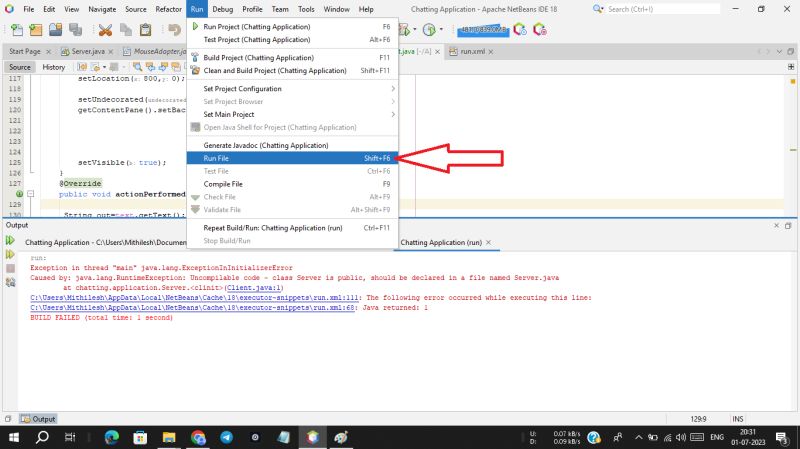Viewport: 800px width, 449px height.
Task: Click the New File toolbar icon
Action: tap(16, 30)
